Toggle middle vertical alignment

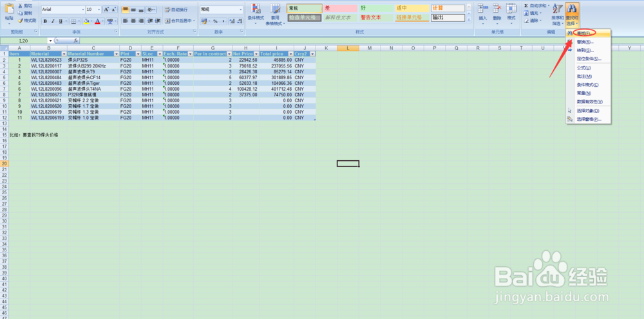[133, 10]
